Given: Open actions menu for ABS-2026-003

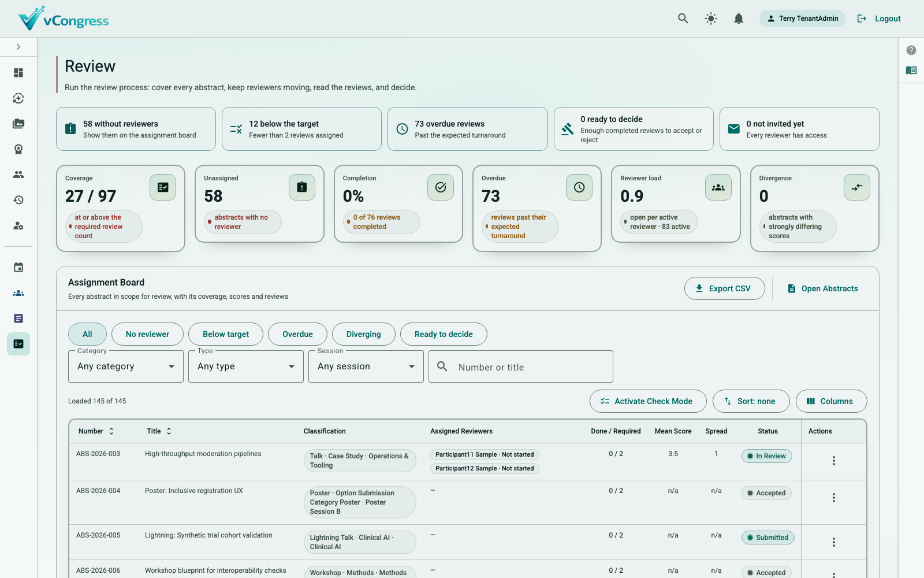Looking at the screenshot, I should pyautogui.click(x=833, y=461).
